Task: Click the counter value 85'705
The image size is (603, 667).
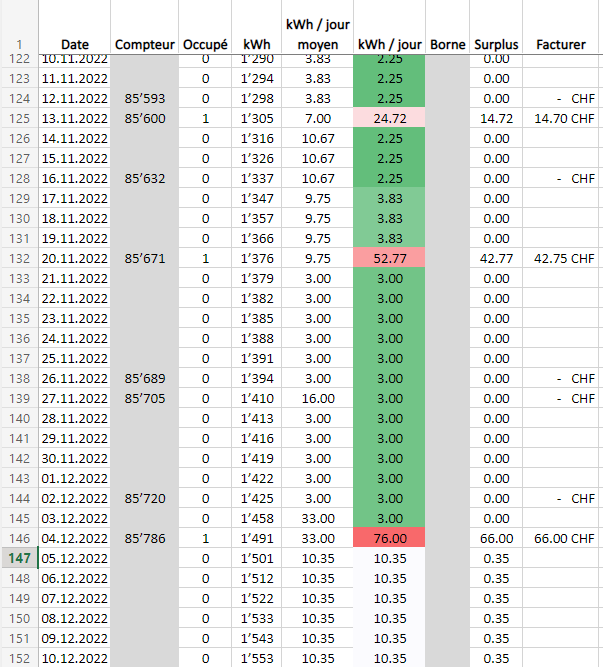Action: 145,398
